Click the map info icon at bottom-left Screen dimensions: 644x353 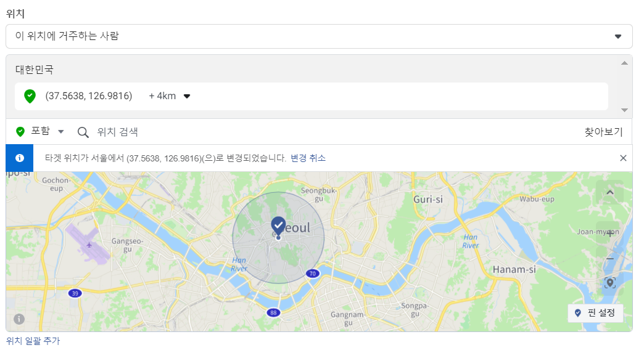coord(19,319)
